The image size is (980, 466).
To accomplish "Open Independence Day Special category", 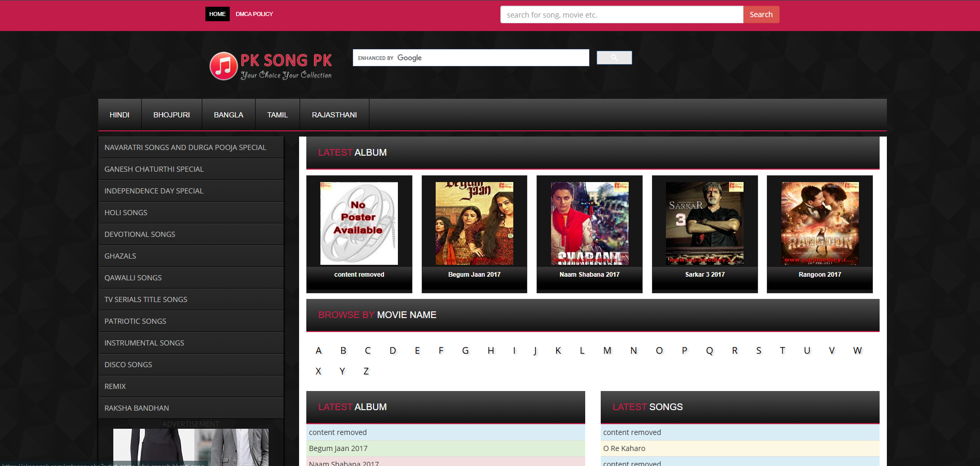I will pyautogui.click(x=191, y=191).
